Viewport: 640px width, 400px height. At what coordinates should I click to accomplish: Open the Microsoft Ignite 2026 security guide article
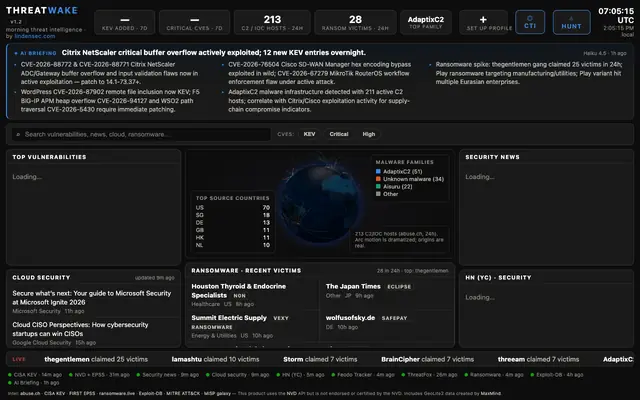[x=91, y=298]
